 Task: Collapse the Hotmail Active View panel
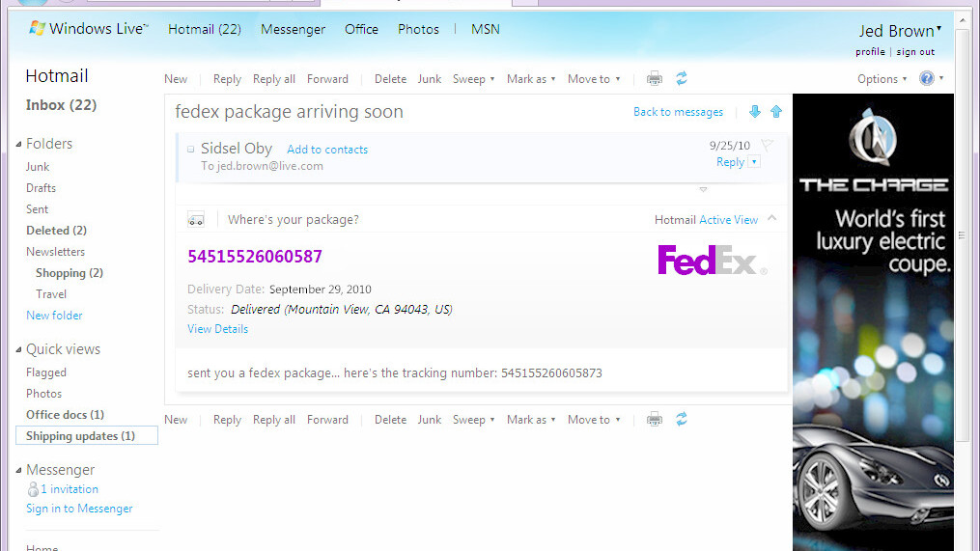(x=771, y=218)
